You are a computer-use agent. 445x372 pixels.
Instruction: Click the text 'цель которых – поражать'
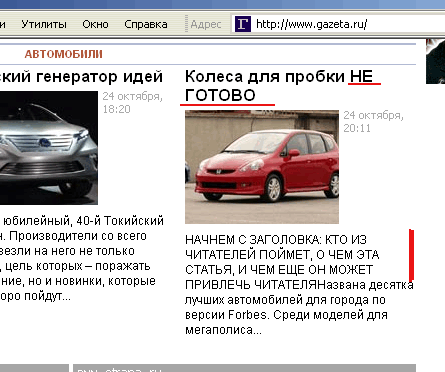point(78,266)
